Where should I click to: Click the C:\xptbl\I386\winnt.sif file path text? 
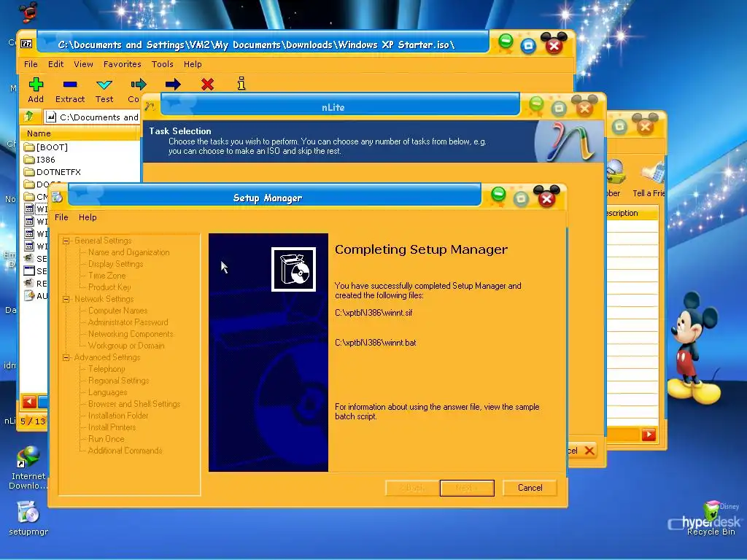373,313
